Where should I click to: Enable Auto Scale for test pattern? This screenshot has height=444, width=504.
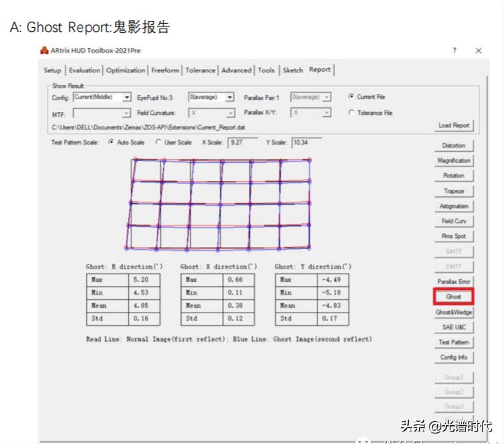tap(112, 142)
